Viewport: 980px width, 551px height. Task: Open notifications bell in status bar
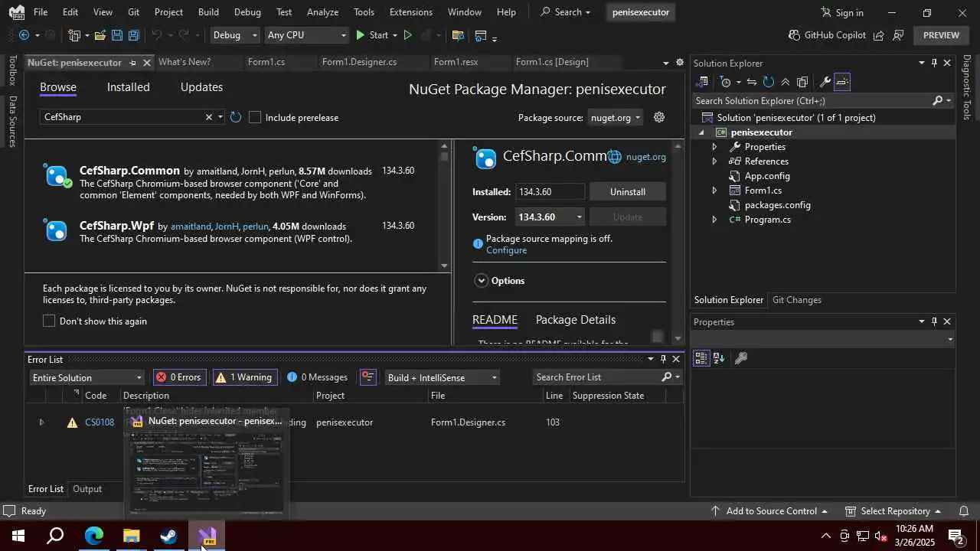click(964, 511)
